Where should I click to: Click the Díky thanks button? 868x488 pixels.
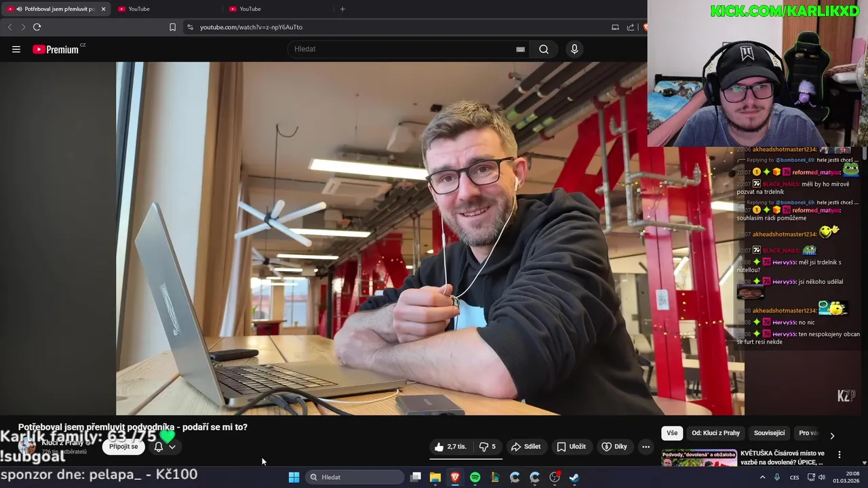(x=614, y=447)
